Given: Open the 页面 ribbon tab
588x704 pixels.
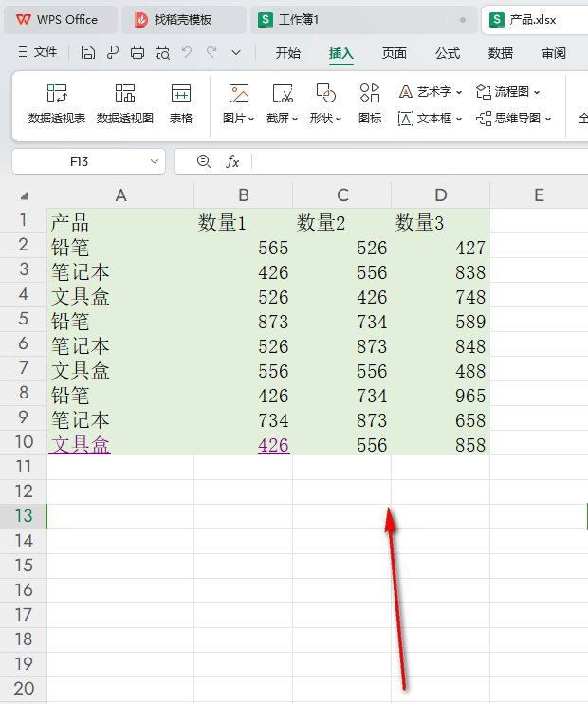Looking at the screenshot, I should (x=395, y=53).
